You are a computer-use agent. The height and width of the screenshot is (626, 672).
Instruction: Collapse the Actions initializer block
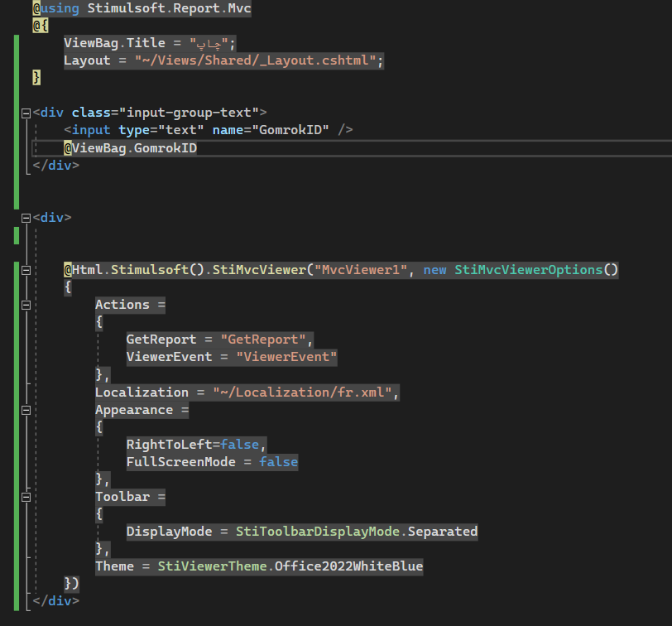pos(26,306)
